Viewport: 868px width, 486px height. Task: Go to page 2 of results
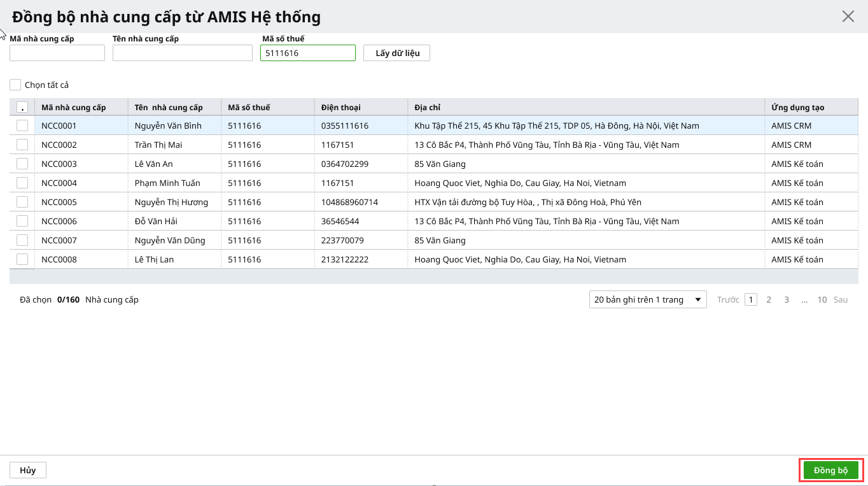coord(769,299)
